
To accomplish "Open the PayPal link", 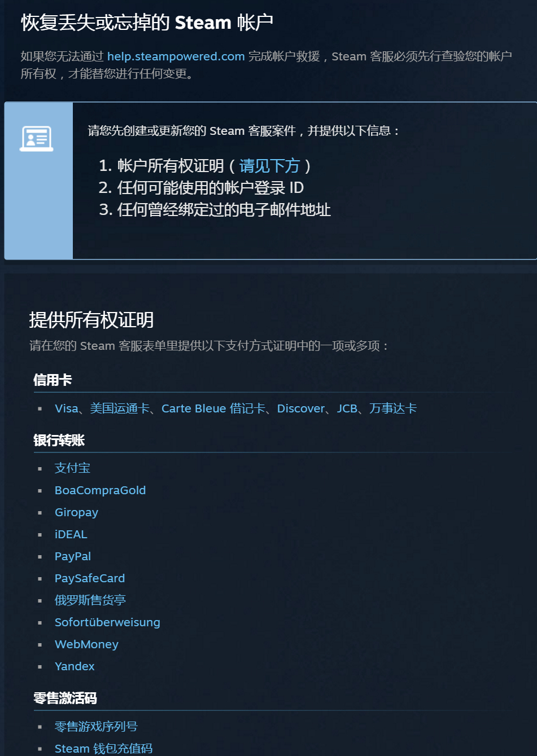I will click(72, 556).
